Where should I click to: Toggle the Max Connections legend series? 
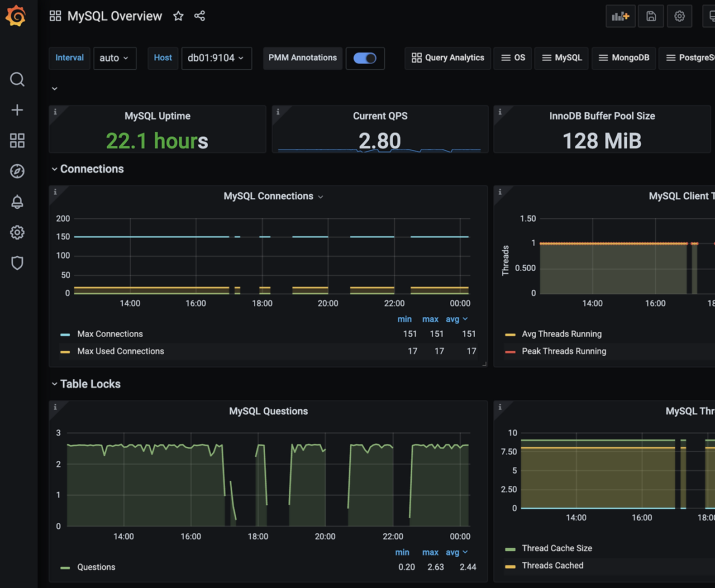110,334
